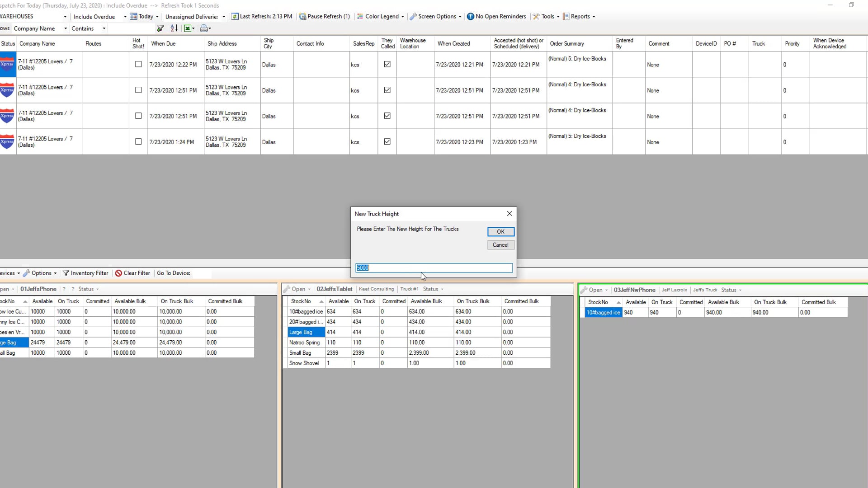
Task: Click the truck height input field
Action: pyautogui.click(x=434, y=268)
